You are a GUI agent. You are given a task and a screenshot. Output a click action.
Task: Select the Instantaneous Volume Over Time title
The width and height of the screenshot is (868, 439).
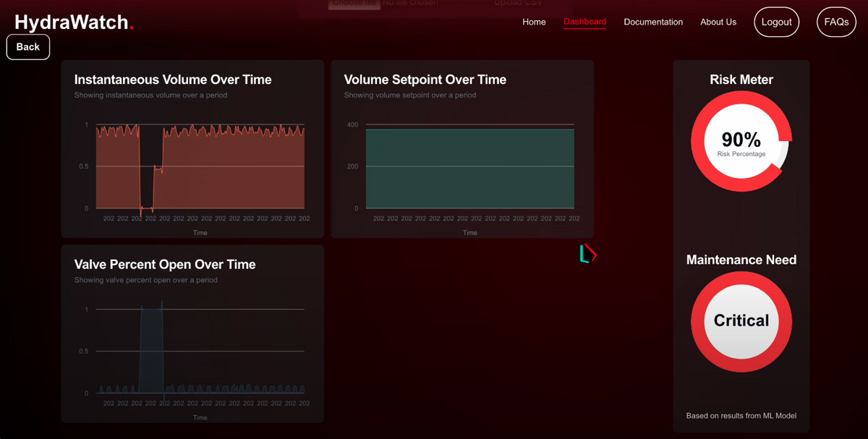click(x=173, y=80)
